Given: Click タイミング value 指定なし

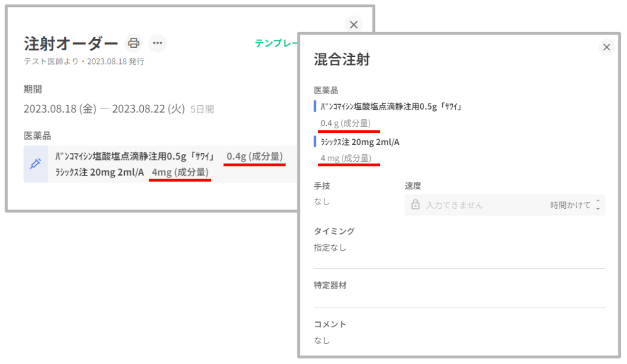Looking at the screenshot, I should coord(330,247).
